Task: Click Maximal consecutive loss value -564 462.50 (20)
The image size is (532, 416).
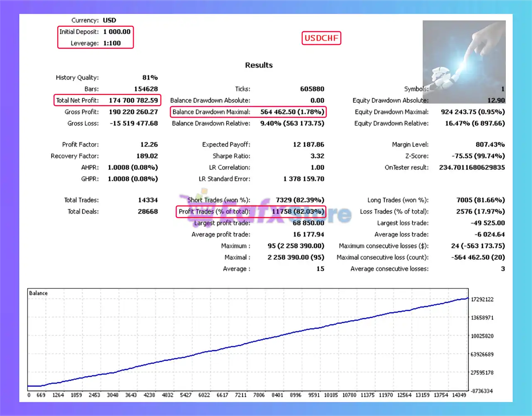Action: pyautogui.click(x=478, y=257)
